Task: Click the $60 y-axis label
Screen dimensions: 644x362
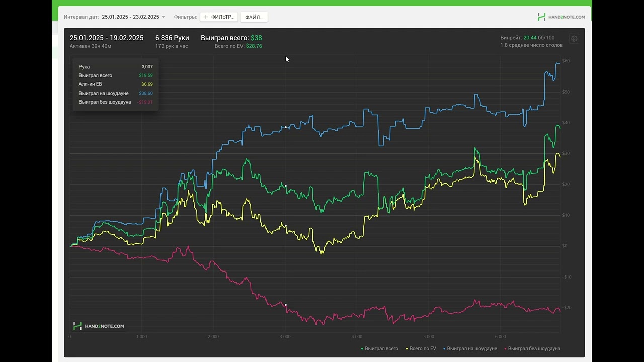Action: pos(566,61)
